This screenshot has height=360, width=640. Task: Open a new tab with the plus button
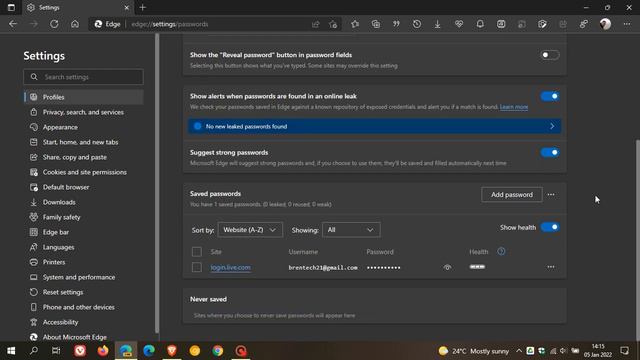pyautogui.click(x=142, y=7)
